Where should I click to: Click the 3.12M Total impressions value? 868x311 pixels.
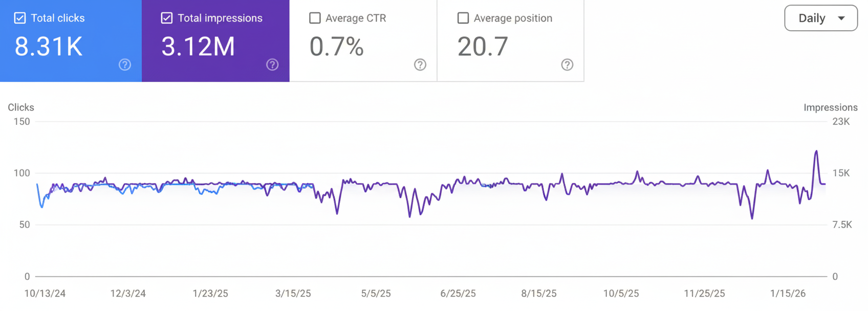click(x=198, y=47)
